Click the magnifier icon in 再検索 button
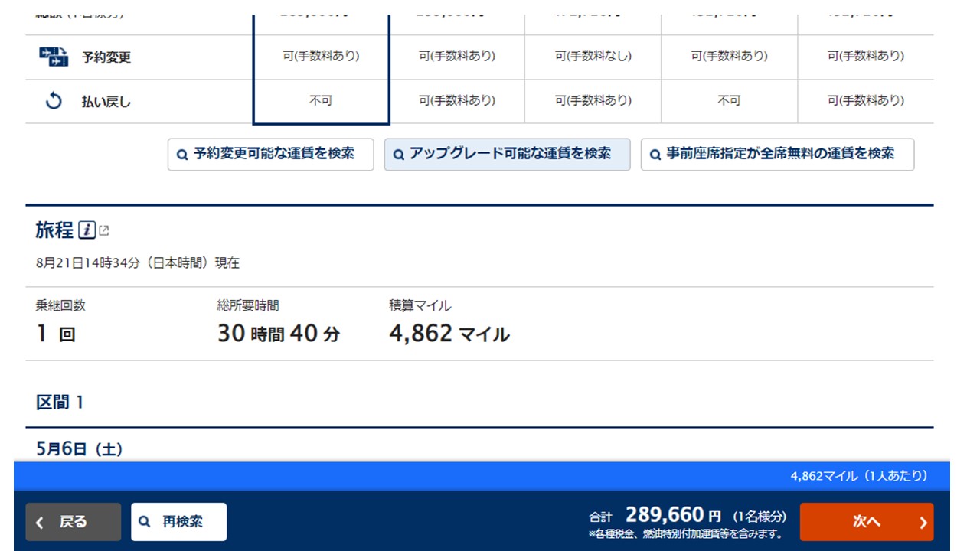Screen dimensions: 980x551 [145, 522]
